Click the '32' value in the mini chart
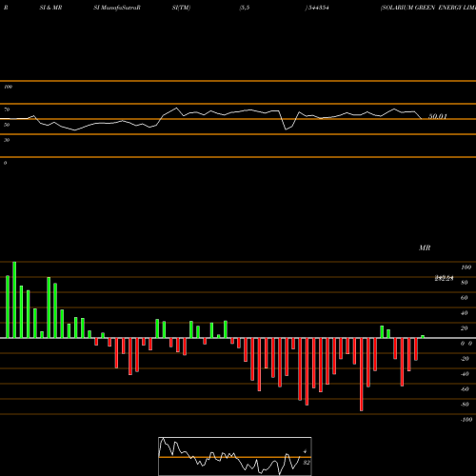 pyautogui.click(x=307, y=463)
